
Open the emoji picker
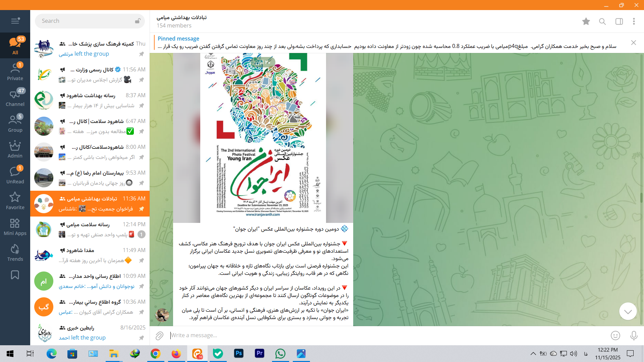coord(615,336)
